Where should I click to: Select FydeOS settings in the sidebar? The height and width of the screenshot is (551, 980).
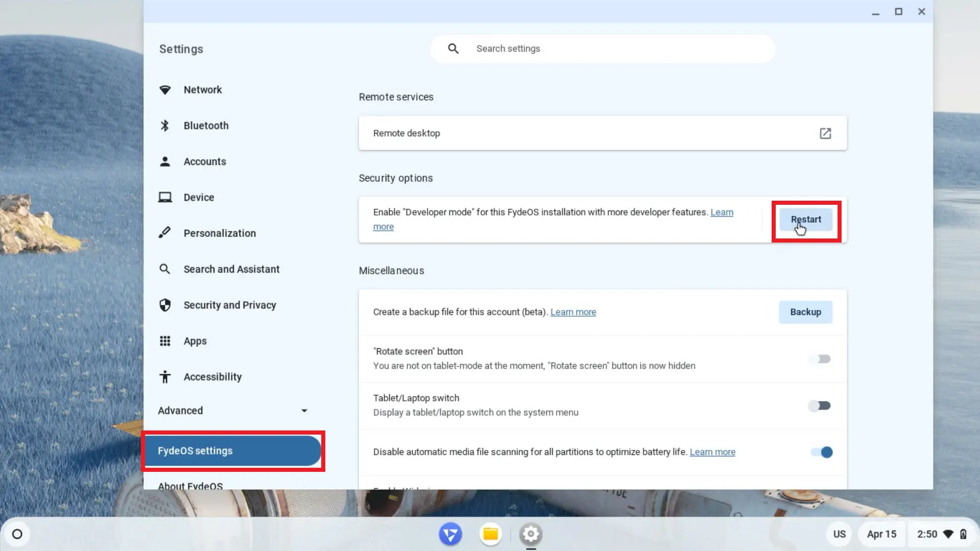232,451
